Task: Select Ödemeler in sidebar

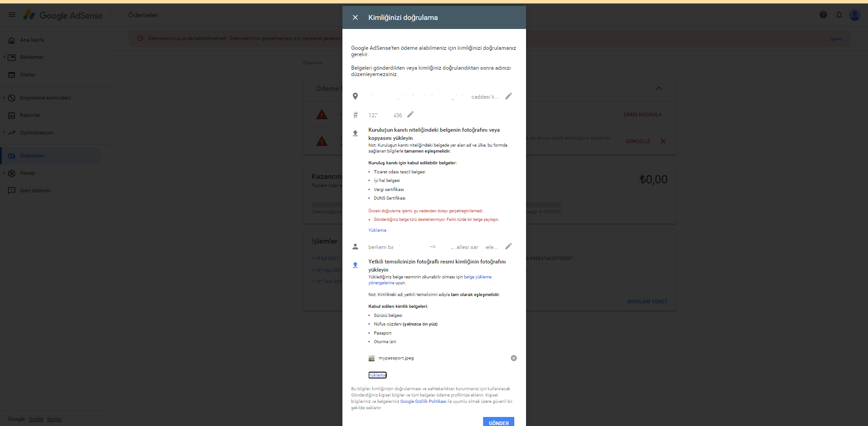Action: point(32,156)
